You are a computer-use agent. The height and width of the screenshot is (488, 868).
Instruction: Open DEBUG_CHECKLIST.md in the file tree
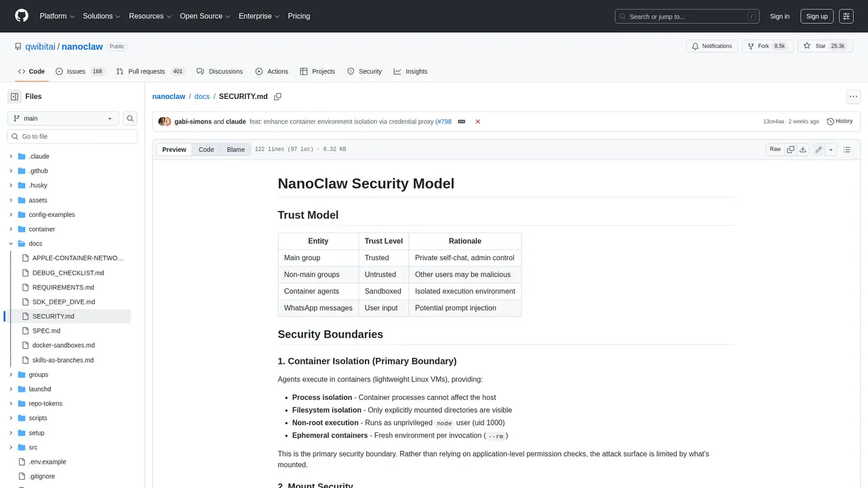(x=72, y=273)
